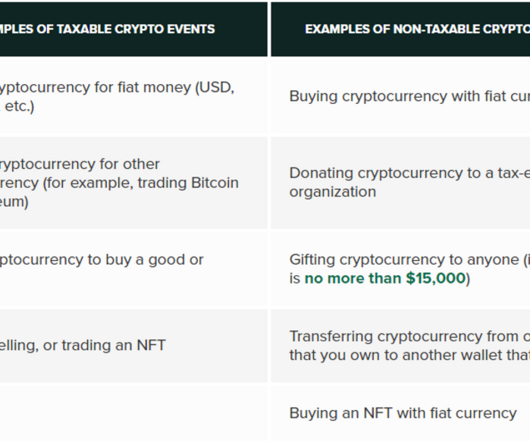Image resolution: width=530 pixels, height=442 pixels.
Task: Click the empty bottom-left table cell
Action: point(134,413)
